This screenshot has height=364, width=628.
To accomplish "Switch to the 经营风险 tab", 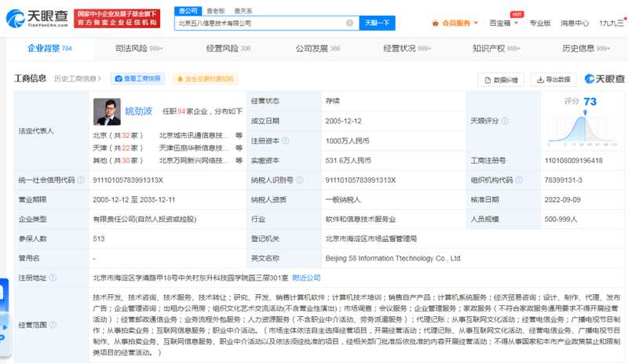I will click(228, 49).
